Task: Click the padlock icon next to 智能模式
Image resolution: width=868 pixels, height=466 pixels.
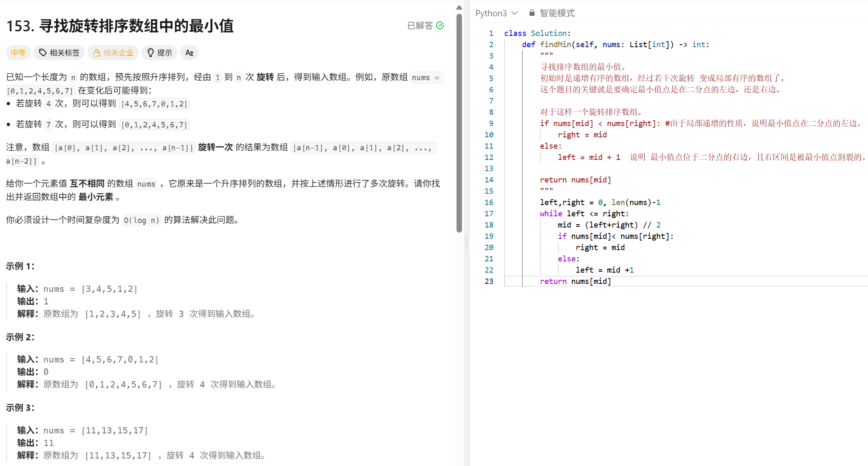Action: coord(532,13)
